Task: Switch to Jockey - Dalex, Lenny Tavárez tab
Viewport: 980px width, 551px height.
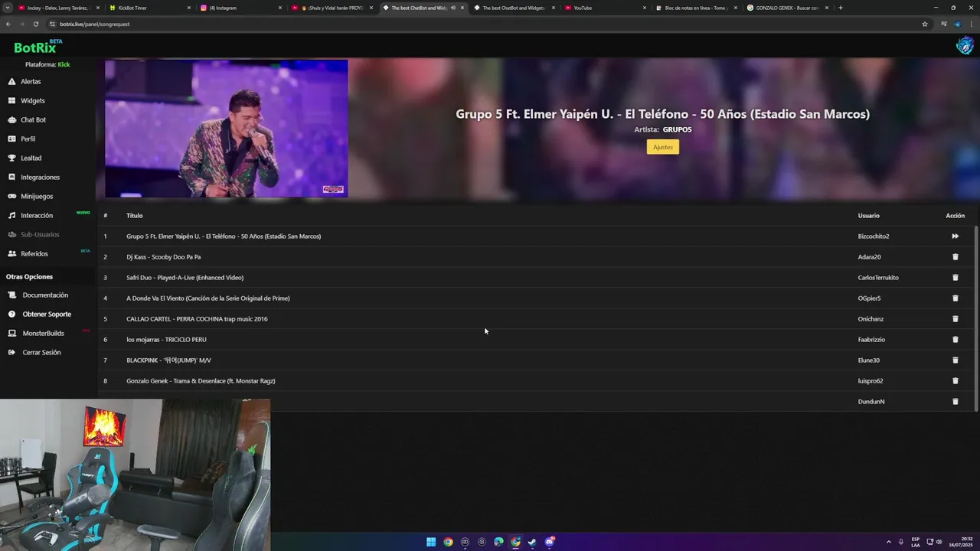Action: pyautogui.click(x=58, y=8)
